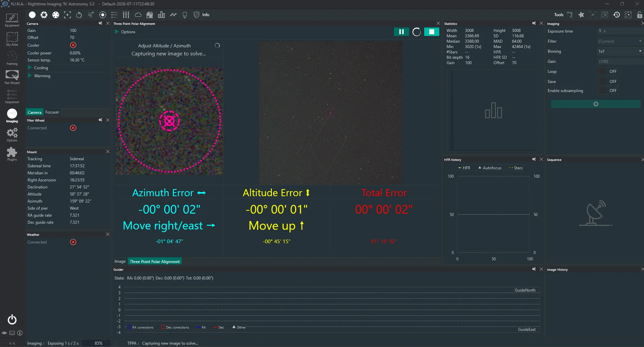Image resolution: width=644 pixels, height=347 pixels.
Task: Toggle the Statistics bar-chart toolbar icon
Action: [x=161, y=15]
